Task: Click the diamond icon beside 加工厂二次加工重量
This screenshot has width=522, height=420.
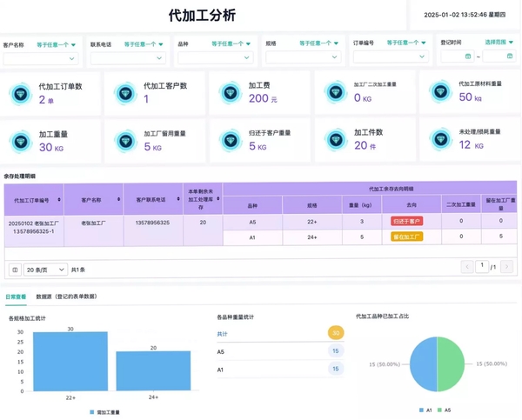Action: [x=336, y=92]
